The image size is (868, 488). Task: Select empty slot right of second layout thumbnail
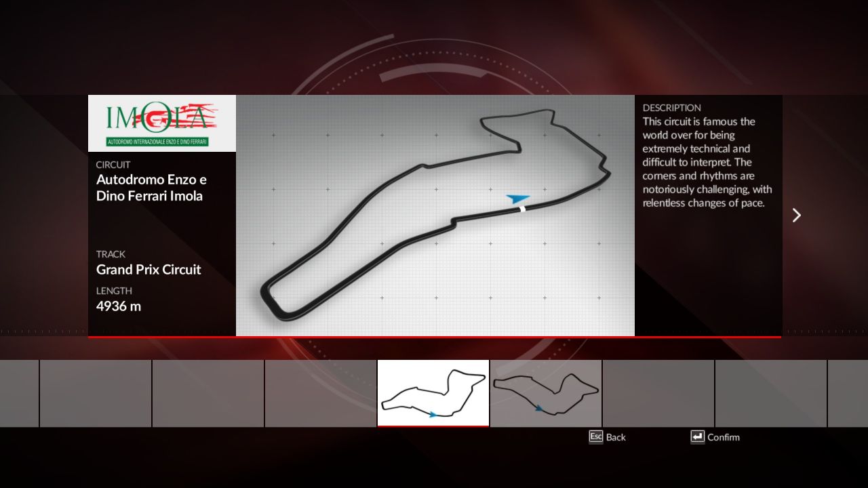point(658,393)
